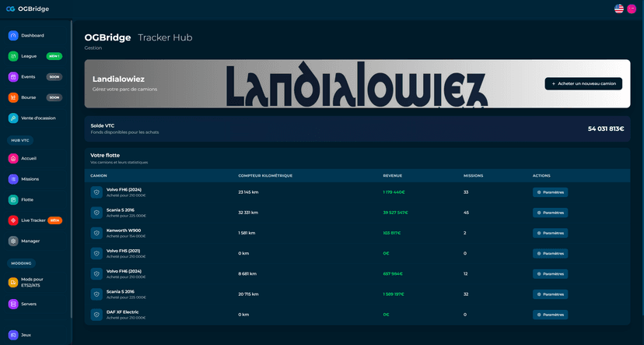Click Acheter un nouveau camion button
Screen dimensions: 644x345
coord(583,83)
